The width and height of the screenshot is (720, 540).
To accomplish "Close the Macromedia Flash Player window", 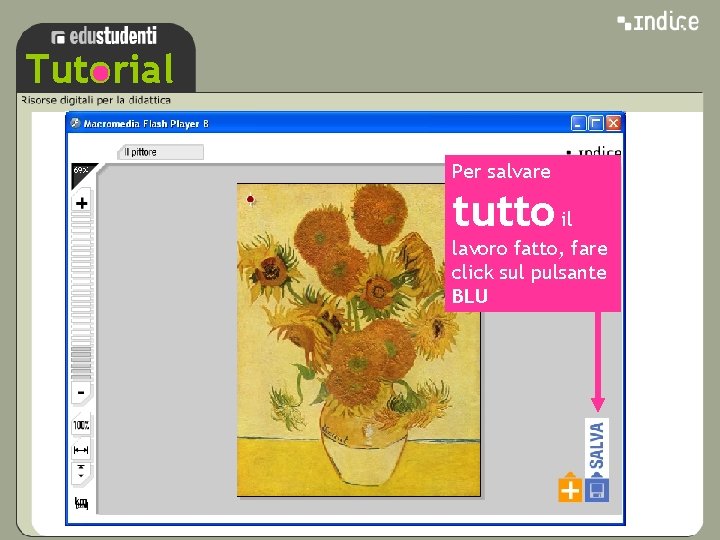I will [613, 123].
